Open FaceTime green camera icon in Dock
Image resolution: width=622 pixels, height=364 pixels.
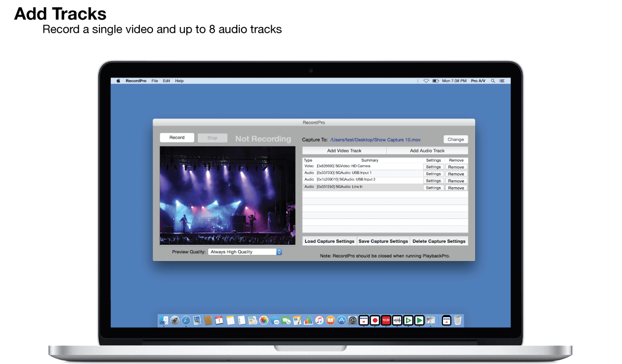pyautogui.click(x=286, y=320)
